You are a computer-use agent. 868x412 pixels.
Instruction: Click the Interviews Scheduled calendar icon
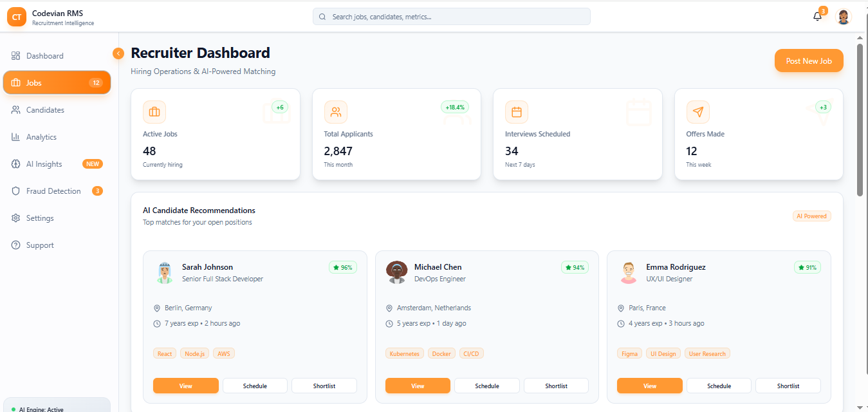516,112
